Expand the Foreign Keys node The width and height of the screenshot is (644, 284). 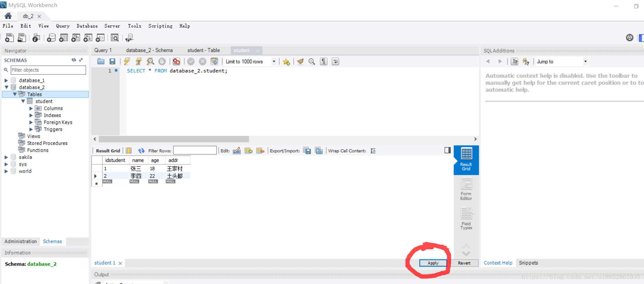[x=31, y=122]
